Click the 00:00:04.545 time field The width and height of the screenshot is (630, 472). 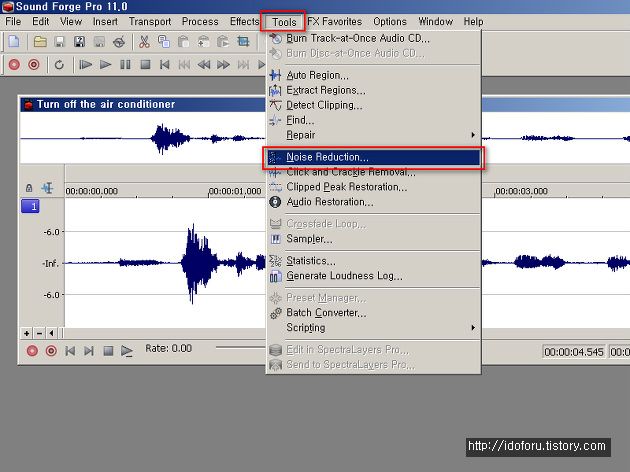574,352
